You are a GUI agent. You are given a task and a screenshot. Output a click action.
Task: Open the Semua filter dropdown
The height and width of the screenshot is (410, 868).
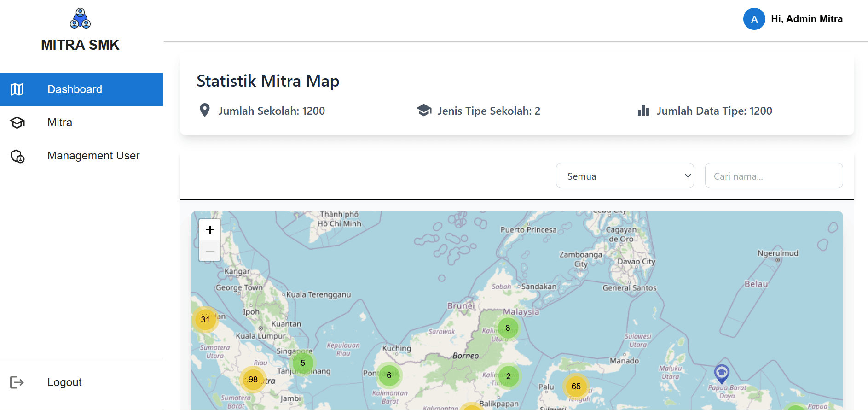point(625,176)
